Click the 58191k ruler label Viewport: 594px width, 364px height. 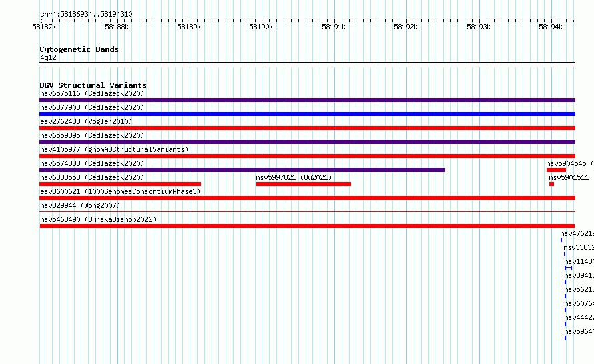point(334,27)
